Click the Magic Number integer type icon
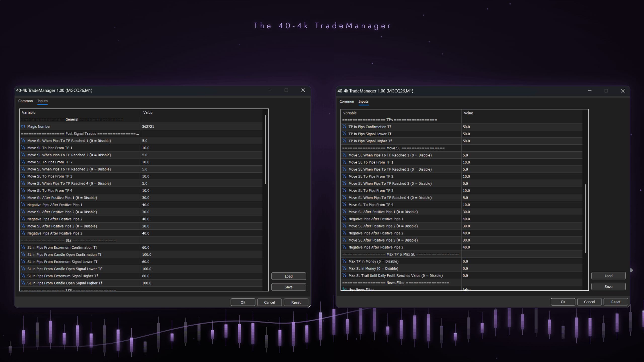Image resolution: width=644 pixels, height=362 pixels. tap(23, 126)
